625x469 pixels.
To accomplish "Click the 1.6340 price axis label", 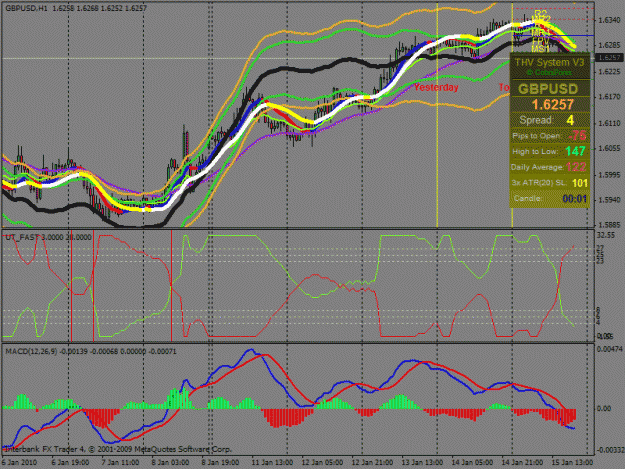I will pos(609,20).
